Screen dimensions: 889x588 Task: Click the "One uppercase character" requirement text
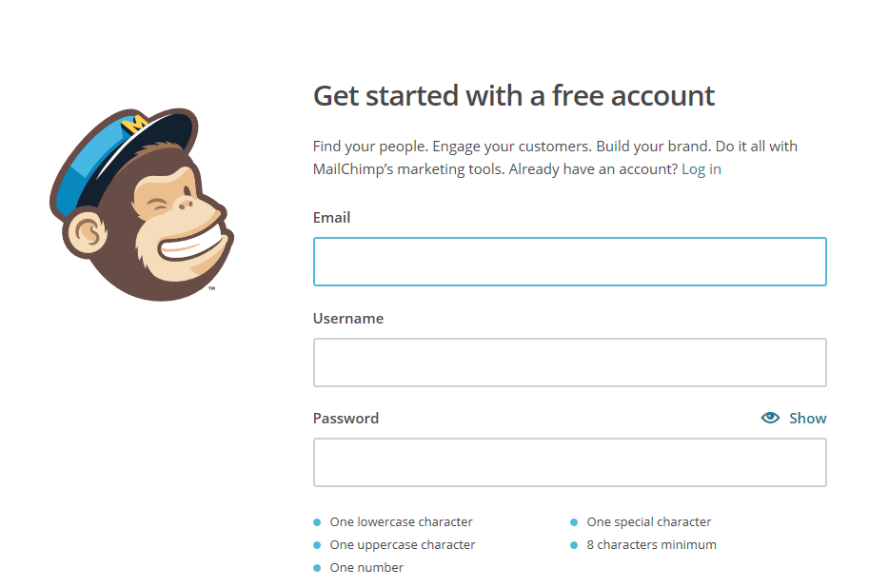click(402, 544)
